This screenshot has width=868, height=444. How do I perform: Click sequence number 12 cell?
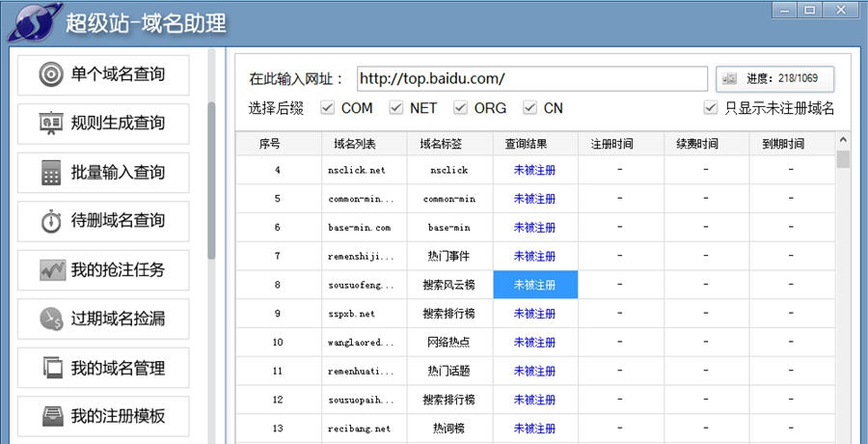click(x=279, y=400)
